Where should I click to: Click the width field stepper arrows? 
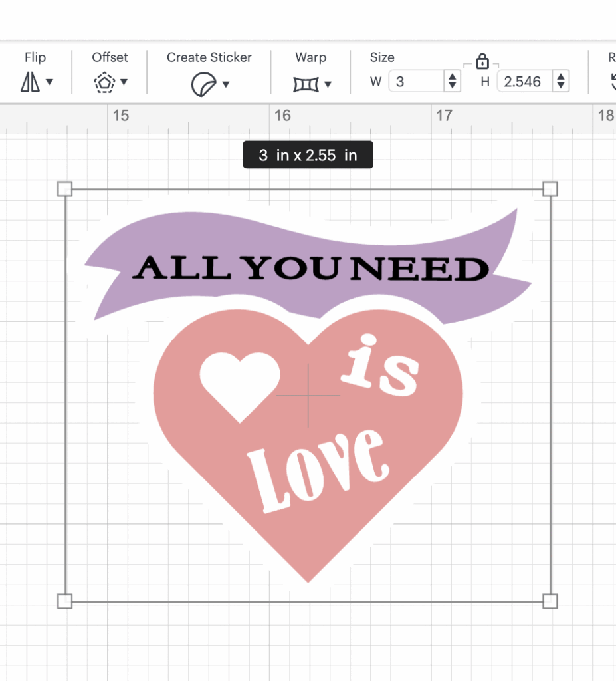[453, 82]
